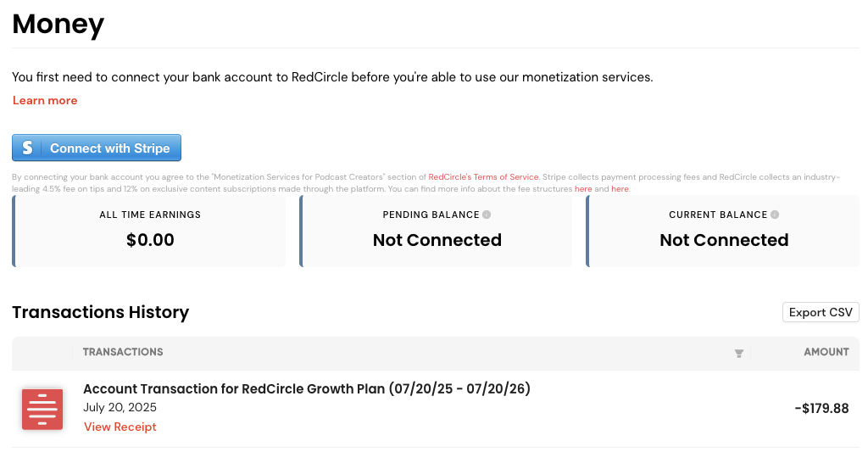Open the transactions filter funnel icon

[x=739, y=353]
